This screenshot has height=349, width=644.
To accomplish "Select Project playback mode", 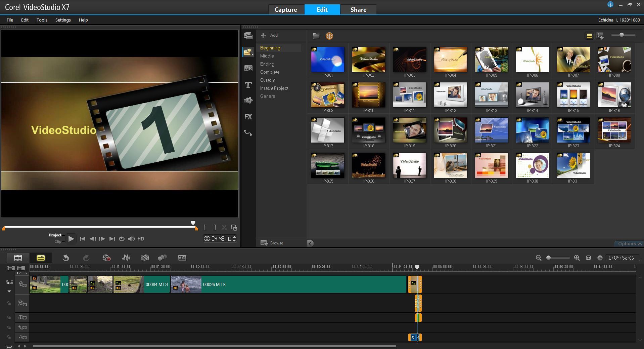I will (55, 235).
